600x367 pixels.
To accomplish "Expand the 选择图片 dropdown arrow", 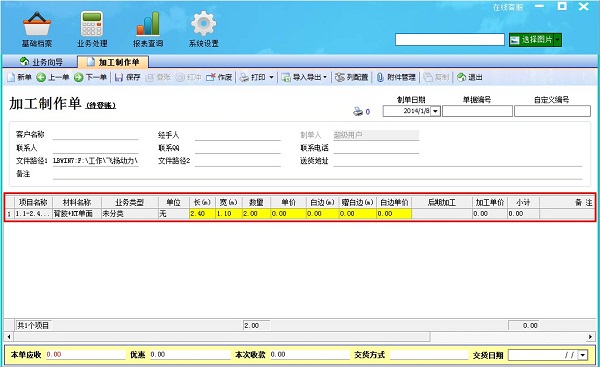I will [x=558, y=39].
